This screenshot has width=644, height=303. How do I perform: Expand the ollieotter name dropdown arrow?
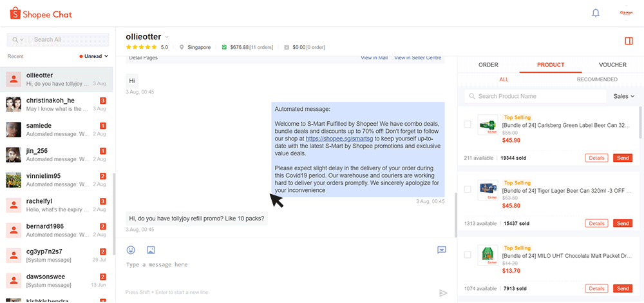[x=167, y=37]
